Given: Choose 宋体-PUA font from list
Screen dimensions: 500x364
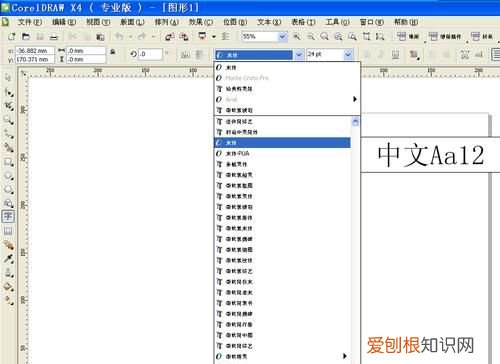Looking at the screenshot, I should click(x=282, y=153).
